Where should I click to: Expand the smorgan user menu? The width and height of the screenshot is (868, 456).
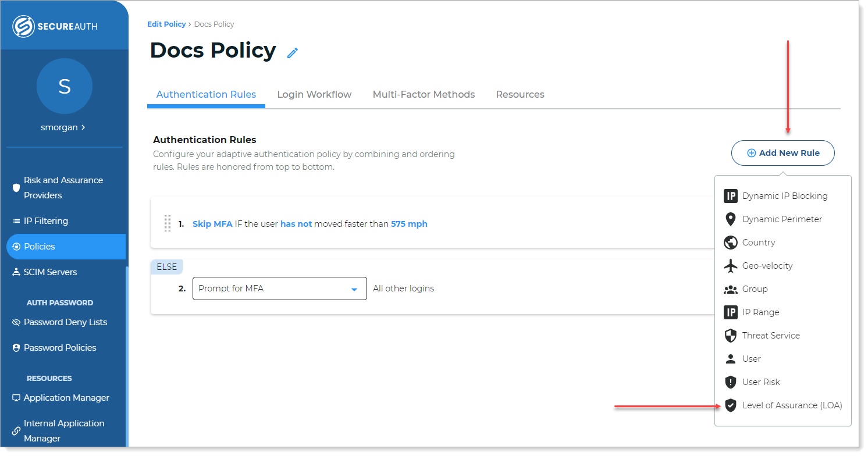click(x=63, y=127)
